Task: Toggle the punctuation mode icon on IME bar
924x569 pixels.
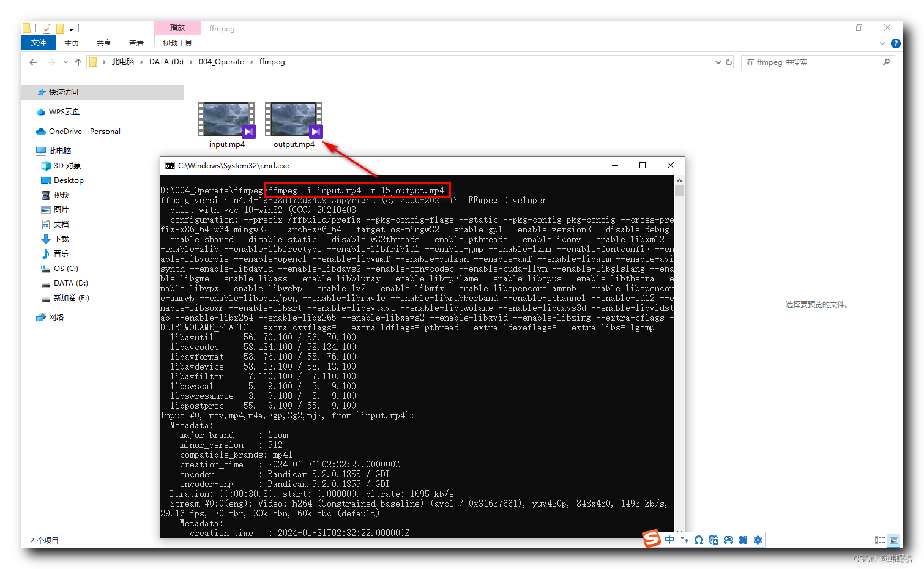Action: 684,540
